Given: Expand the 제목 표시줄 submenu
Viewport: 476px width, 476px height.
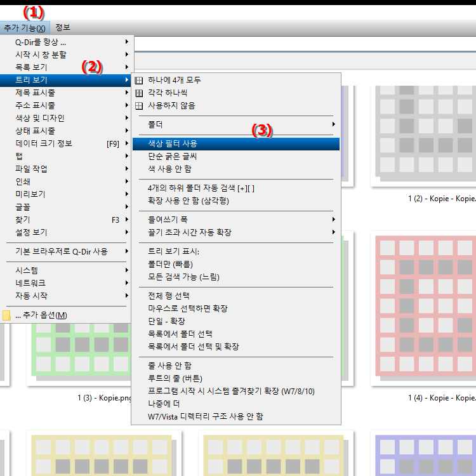Looking at the screenshot, I should point(65,93).
